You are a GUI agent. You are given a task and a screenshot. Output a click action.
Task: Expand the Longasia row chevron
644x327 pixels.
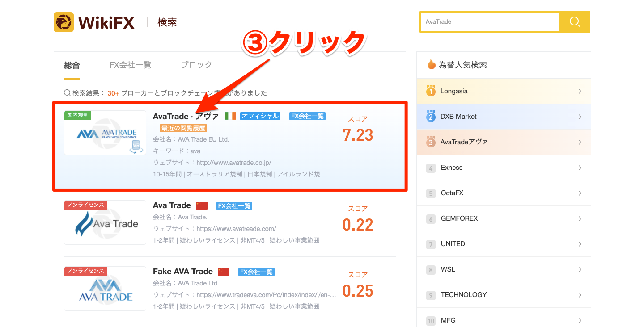click(580, 91)
